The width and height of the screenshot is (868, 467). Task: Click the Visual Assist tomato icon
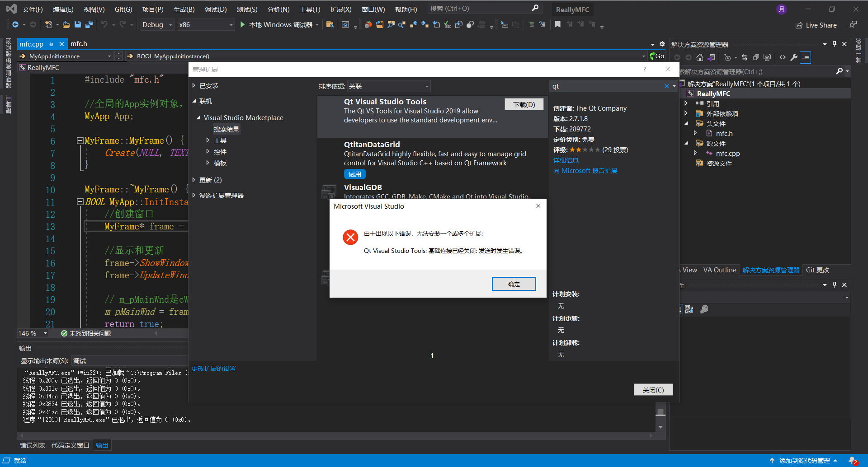(368, 25)
